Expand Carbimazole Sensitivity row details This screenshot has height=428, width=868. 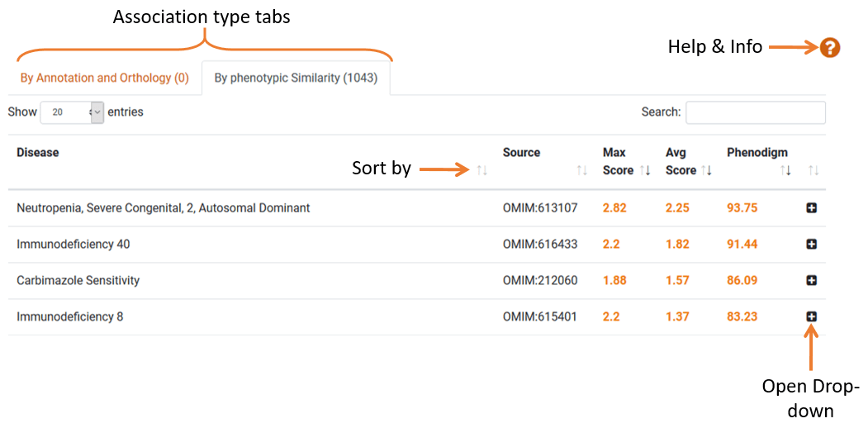[812, 281]
